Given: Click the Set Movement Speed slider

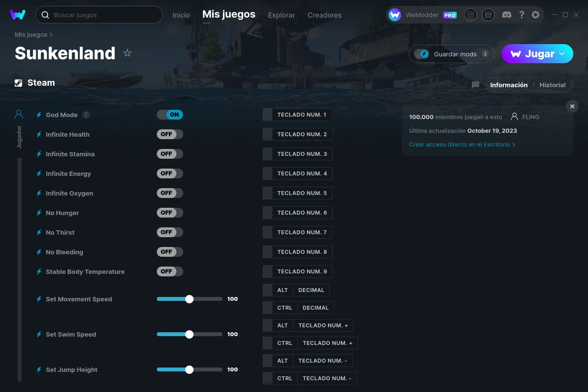Looking at the screenshot, I should [x=190, y=299].
